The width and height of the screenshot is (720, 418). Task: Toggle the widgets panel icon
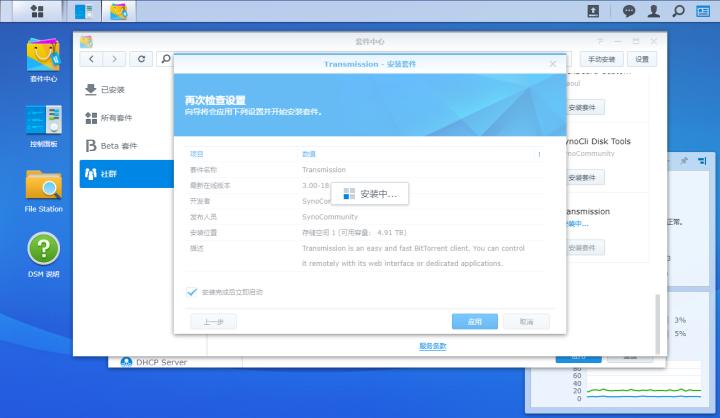click(703, 11)
